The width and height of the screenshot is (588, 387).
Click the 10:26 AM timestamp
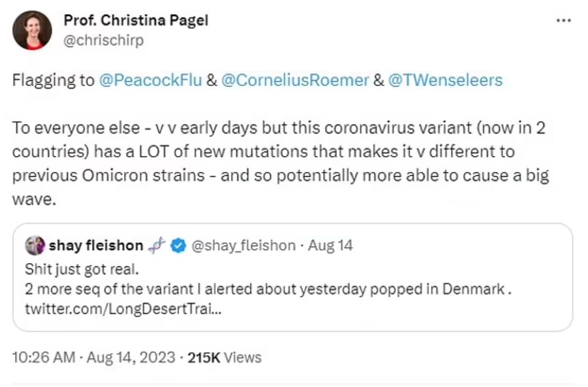[x=42, y=358]
